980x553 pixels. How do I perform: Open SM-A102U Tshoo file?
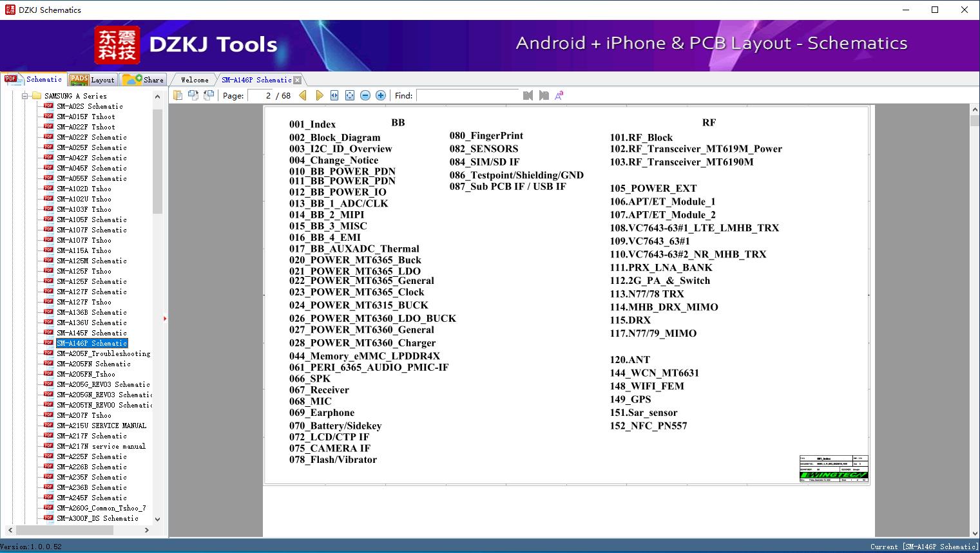[x=84, y=199]
